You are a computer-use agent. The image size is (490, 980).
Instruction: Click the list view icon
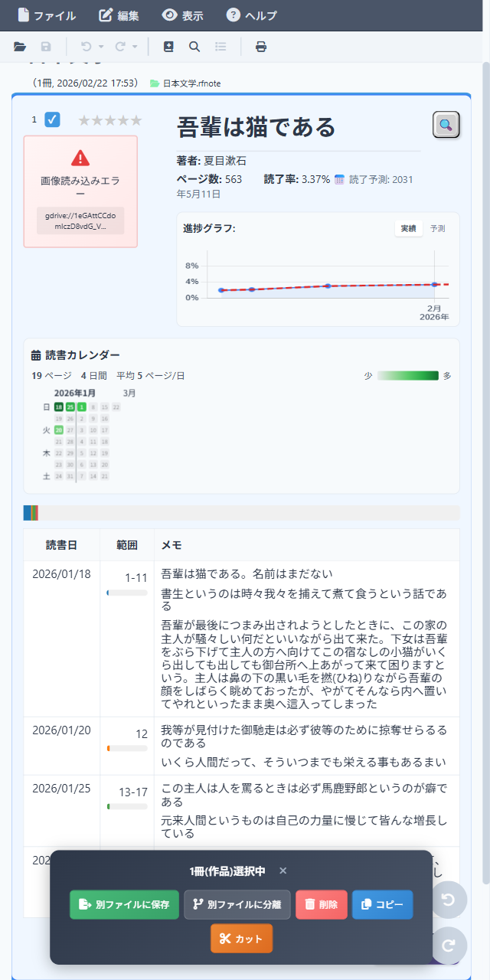point(220,47)
